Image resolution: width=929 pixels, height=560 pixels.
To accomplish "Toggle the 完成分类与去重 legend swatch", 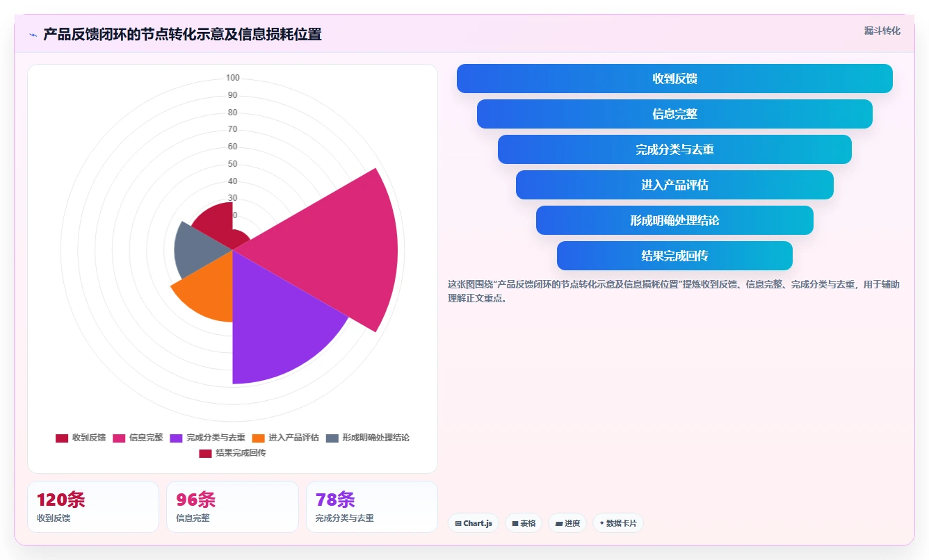I will [177, 438].
